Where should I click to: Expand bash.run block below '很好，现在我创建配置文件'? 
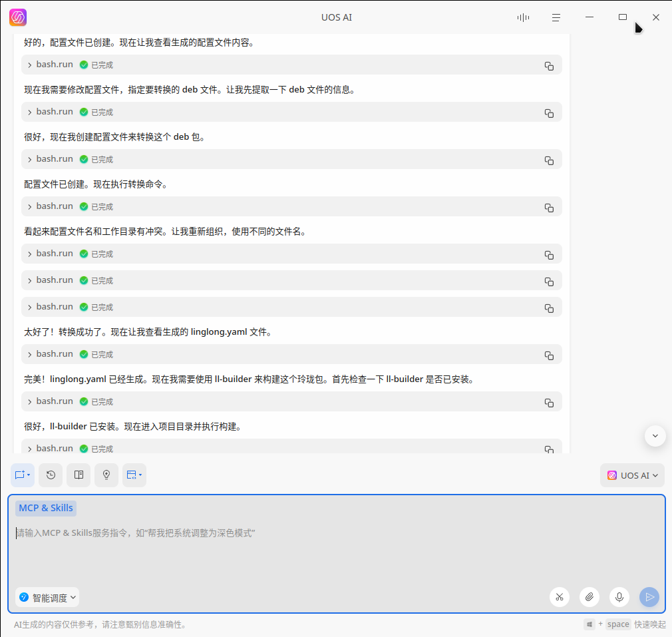pyautogui.click(x=29, y=160)
